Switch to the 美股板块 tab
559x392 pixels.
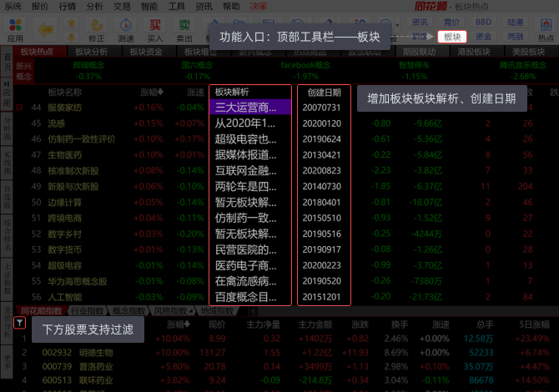[528, 52]
